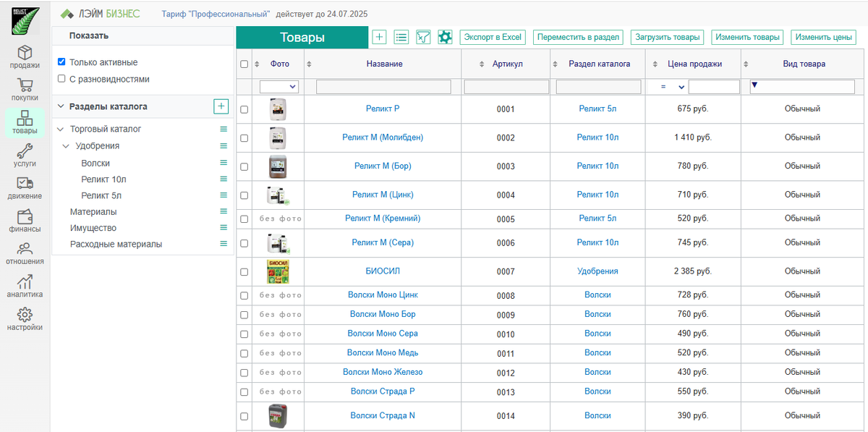This screenshot has height=432, width=868.
Task: Select checkbox for Реликт Р row
Action: pyautogui.click(x=244, y=109)
